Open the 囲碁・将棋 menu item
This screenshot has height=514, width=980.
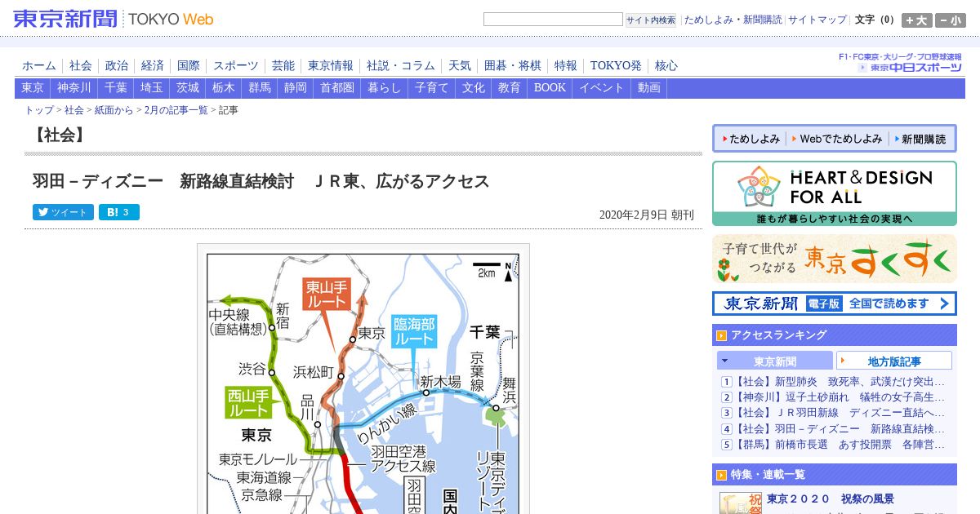tap(513, 66)
